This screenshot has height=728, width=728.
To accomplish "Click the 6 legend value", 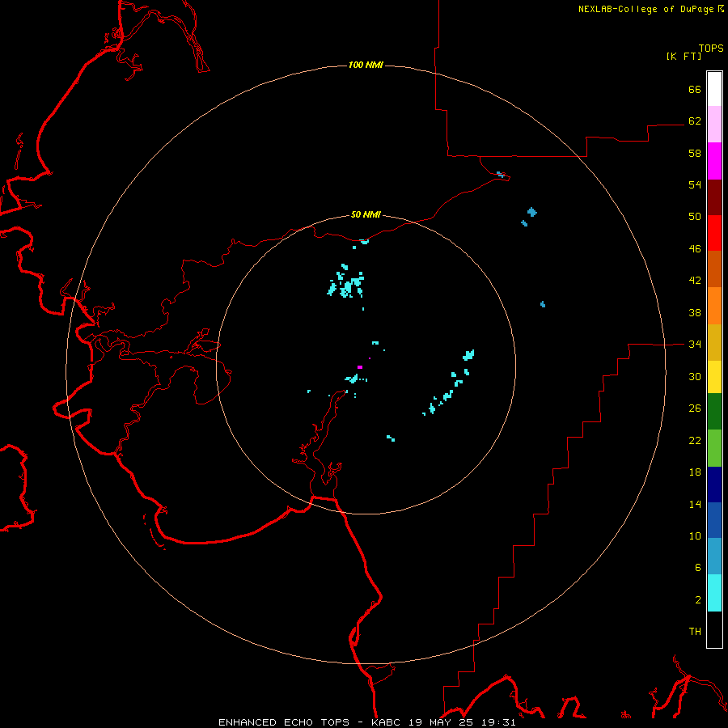I will coord(698,568).
